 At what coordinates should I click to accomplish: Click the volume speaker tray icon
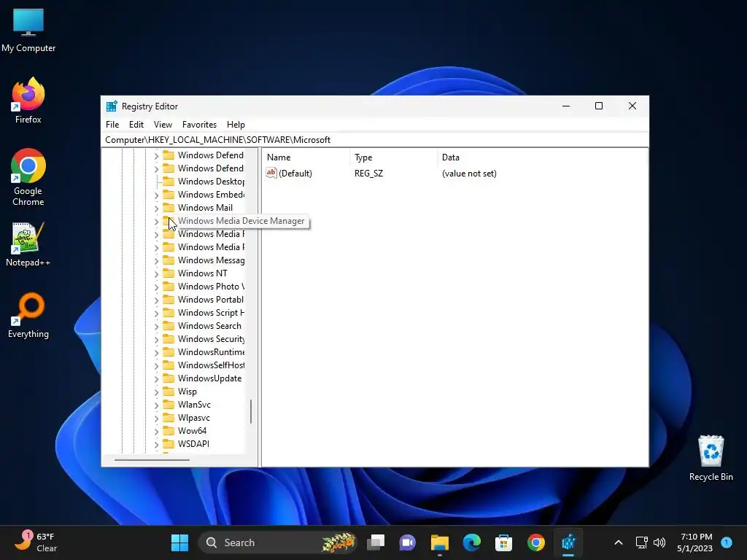pyautogui.click(x=659, y=542)
